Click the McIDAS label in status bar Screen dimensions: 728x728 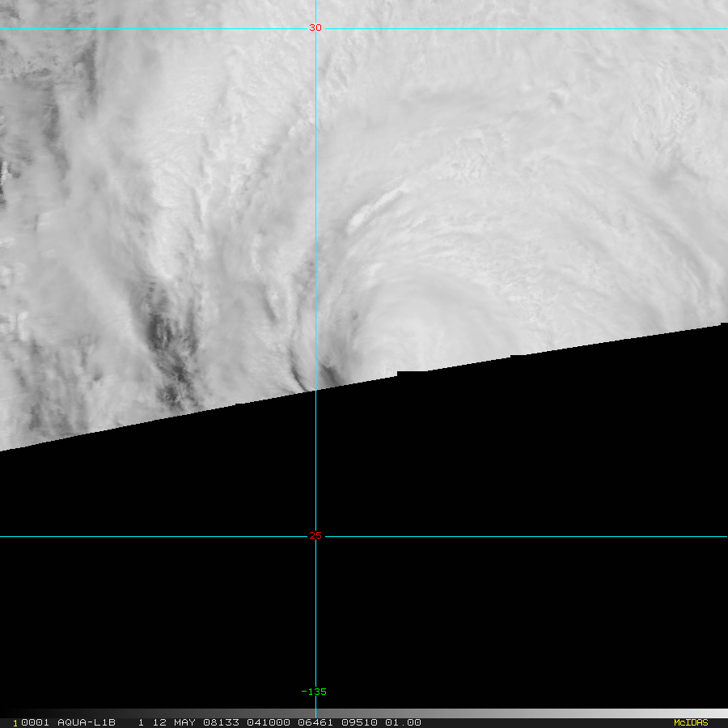pyautogui.click(x=691, y=722)
